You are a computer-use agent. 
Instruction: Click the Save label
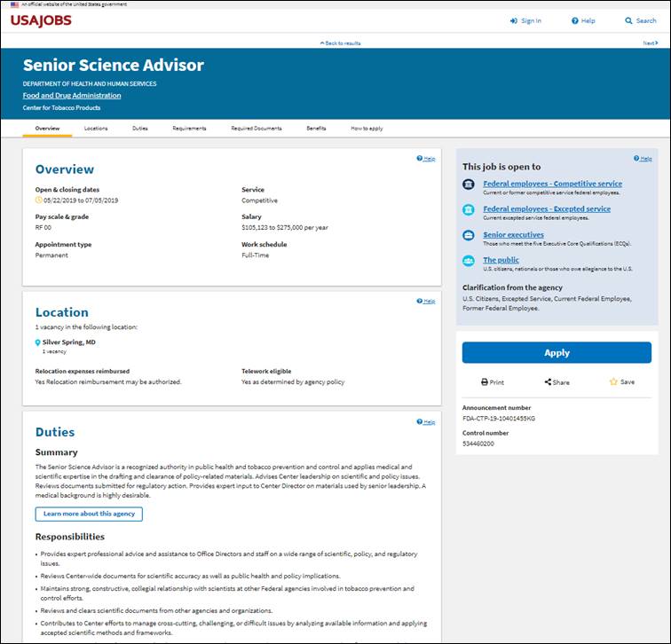[x=628, y=381]
